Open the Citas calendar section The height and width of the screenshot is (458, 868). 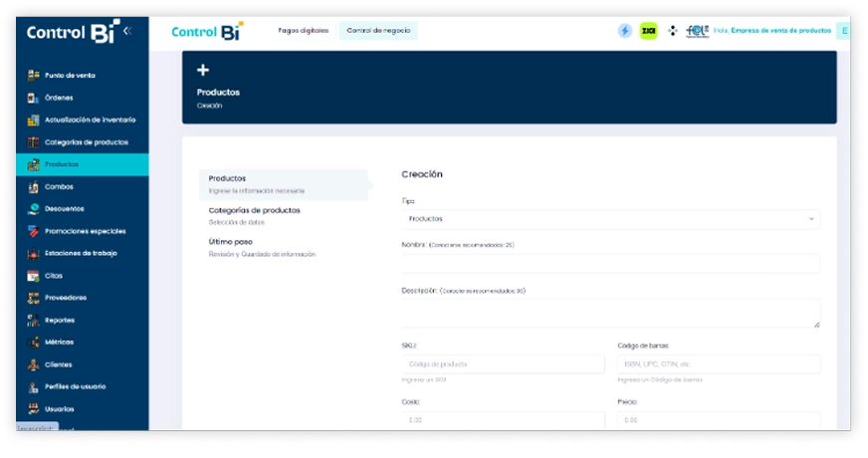pyautogui.click(x=53, y=276)
